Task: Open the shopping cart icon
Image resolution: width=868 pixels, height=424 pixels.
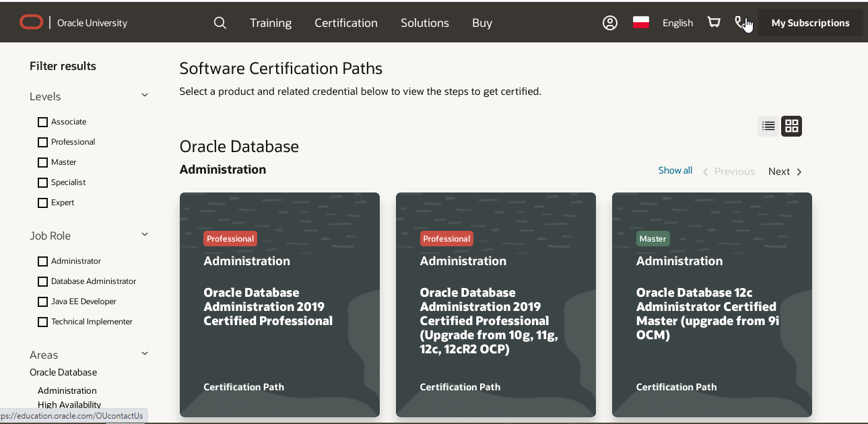Action: [x=714, y=23]
